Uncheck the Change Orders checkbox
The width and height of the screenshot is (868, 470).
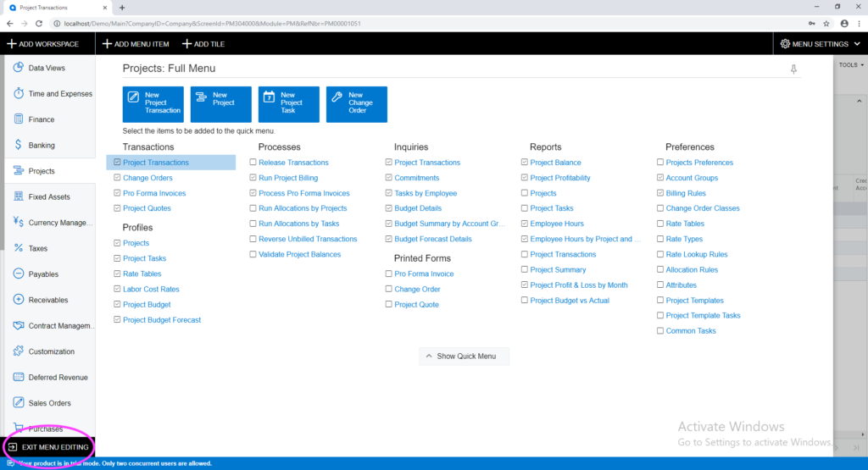pos(117,178)
